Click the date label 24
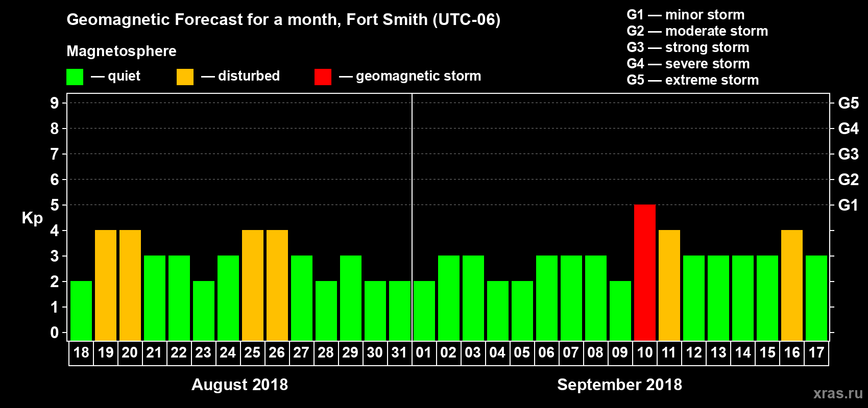This screenshot has width=868, height=408. 228,353
